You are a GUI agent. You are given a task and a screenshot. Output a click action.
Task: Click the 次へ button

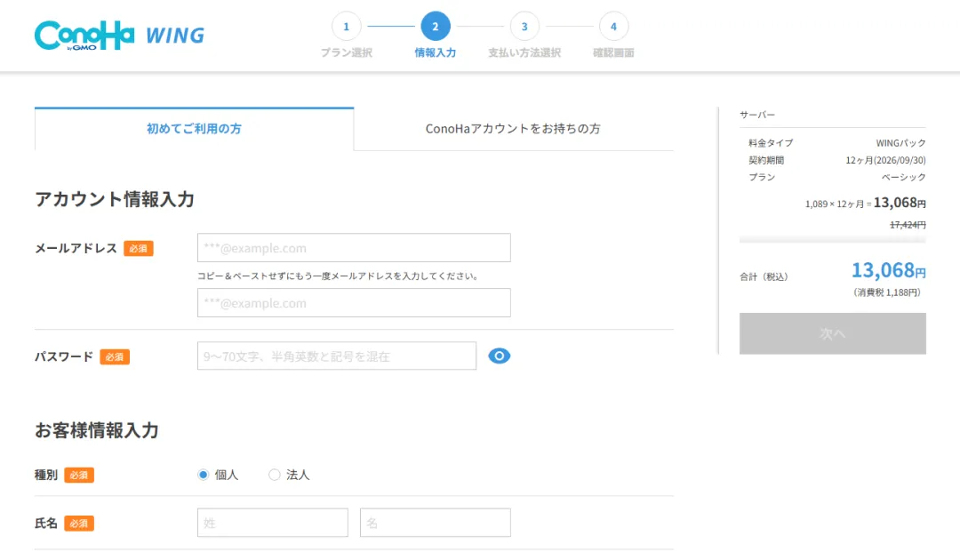(832, 333)
